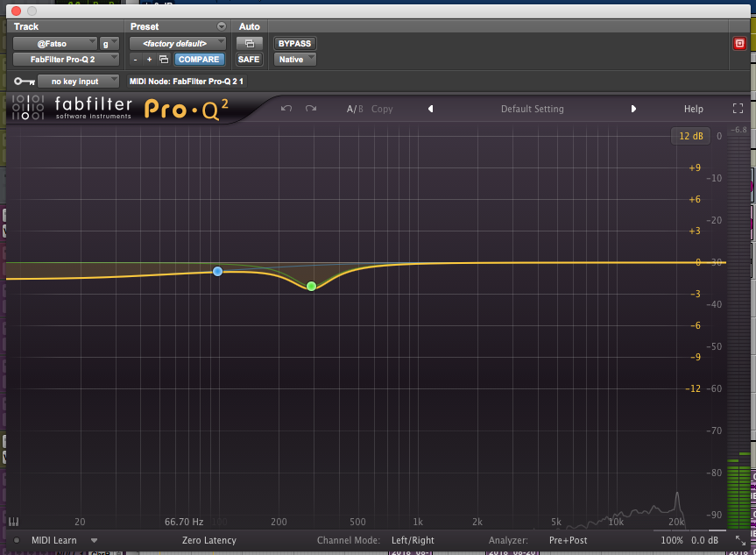Viewport: 756px width, 555px height.
Task: Open plugin automation enable dialog icon
Action: [x=250, y=44]
